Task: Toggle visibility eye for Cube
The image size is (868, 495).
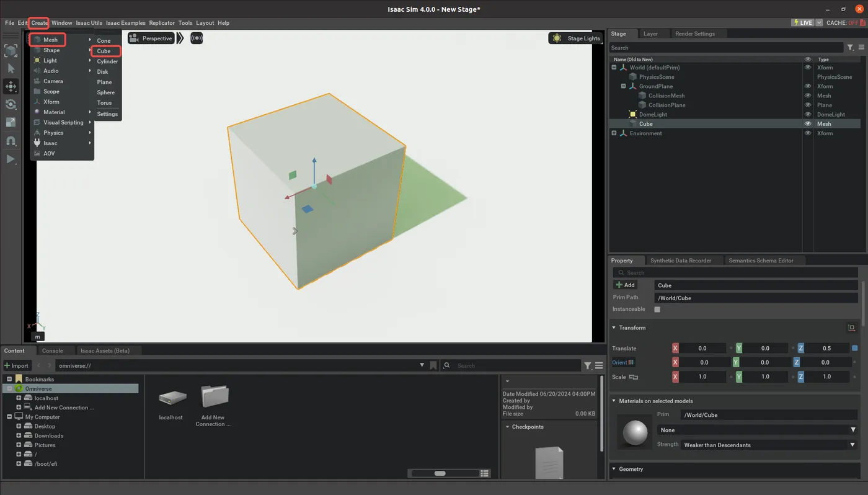Action: pos(807,123)
